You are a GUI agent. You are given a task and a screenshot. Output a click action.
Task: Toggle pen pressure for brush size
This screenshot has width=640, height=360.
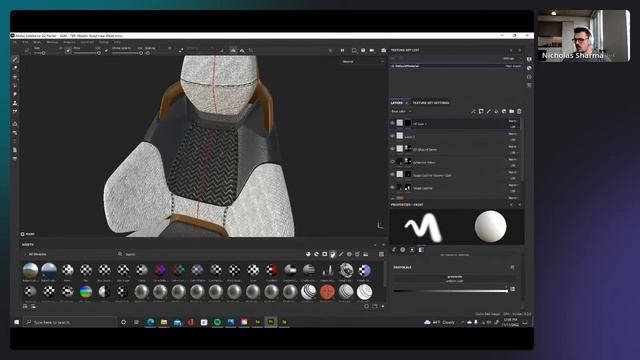[x=68, y=50]
